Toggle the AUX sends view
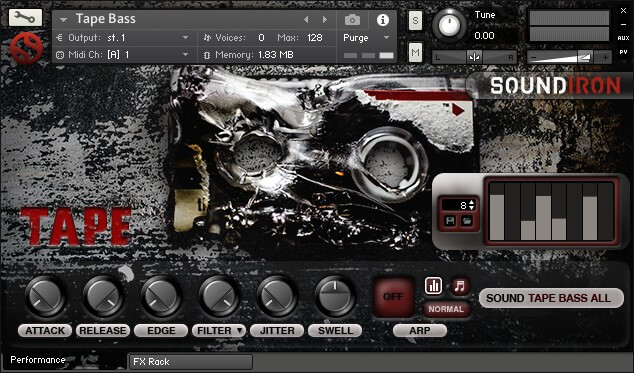 pos(623,38)
